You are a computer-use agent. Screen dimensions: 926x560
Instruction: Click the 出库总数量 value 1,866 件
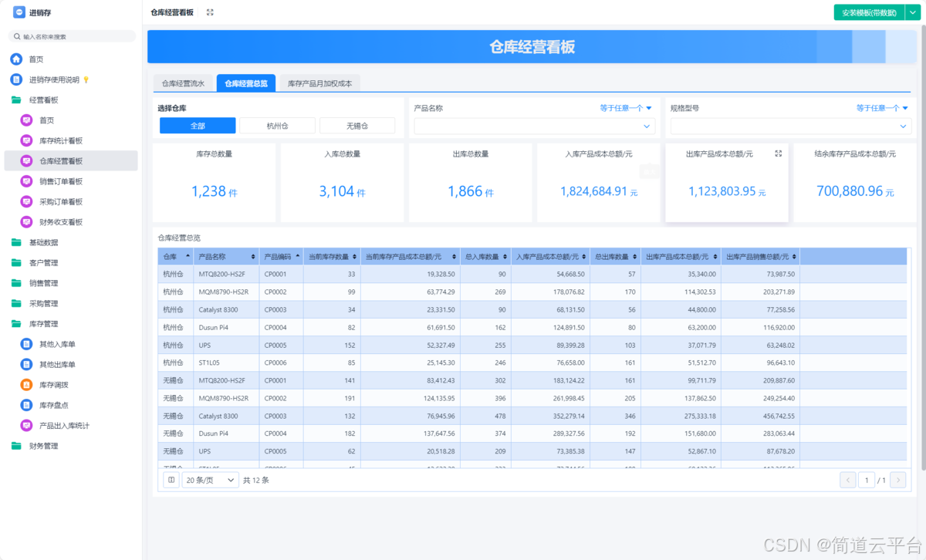(471, 191)
